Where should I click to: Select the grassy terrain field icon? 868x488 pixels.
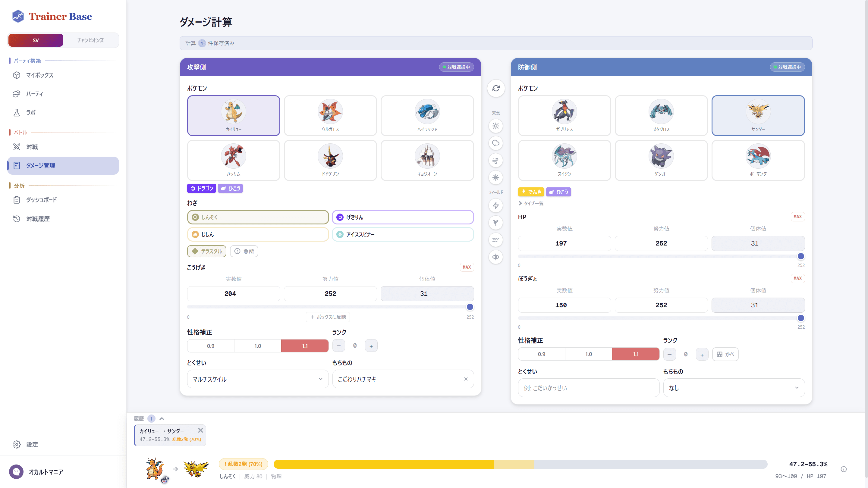coord(496,223)
